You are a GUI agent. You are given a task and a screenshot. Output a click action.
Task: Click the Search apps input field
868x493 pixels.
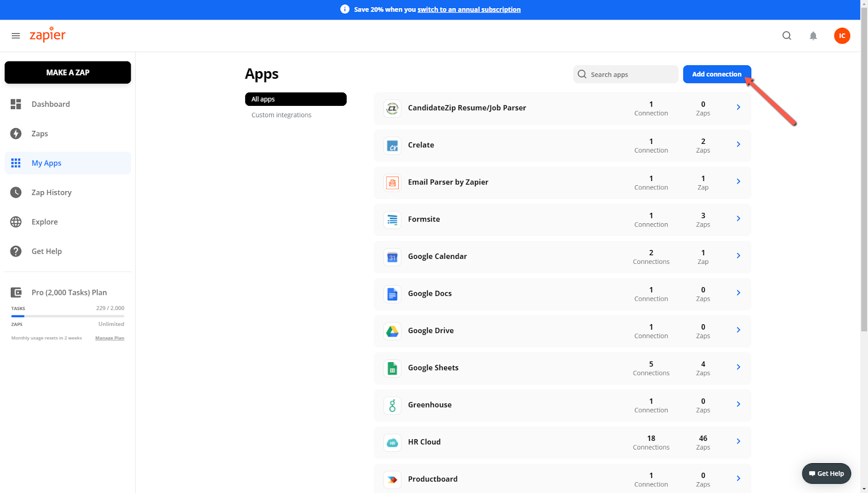click(626, 74)
